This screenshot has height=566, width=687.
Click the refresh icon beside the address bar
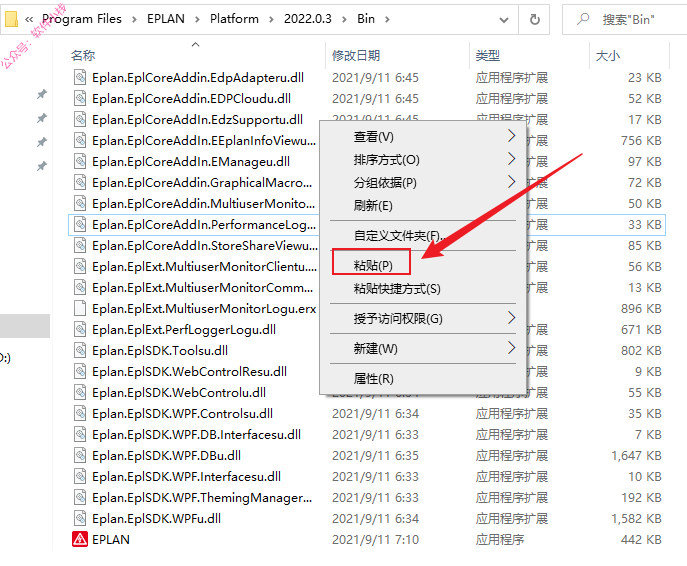535,19
